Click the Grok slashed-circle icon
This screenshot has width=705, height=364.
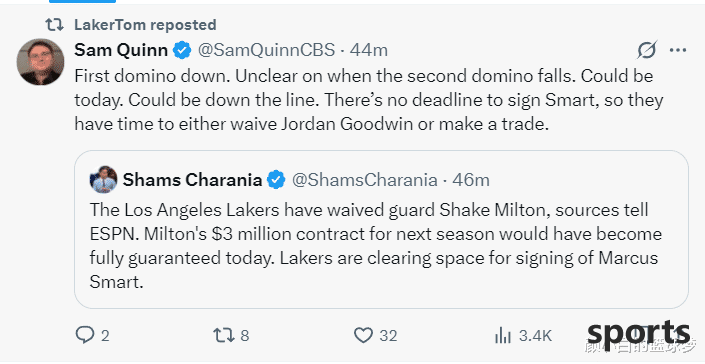(647, 50)
